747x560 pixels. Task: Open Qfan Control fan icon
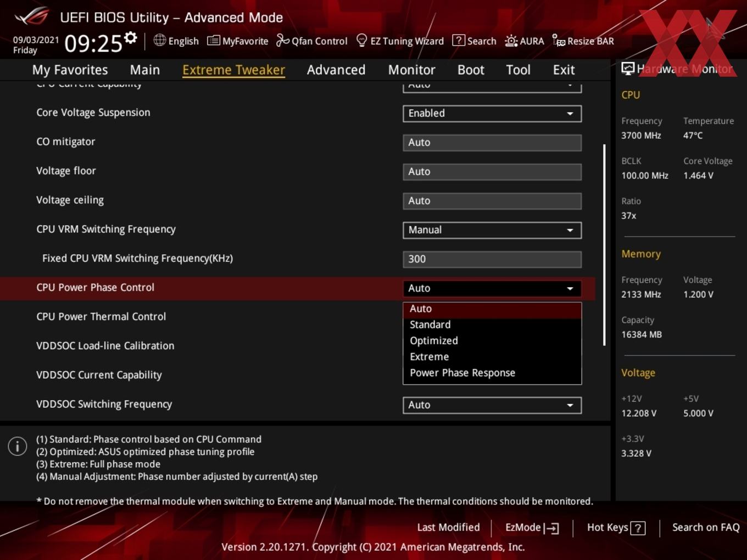click(282, 41)
